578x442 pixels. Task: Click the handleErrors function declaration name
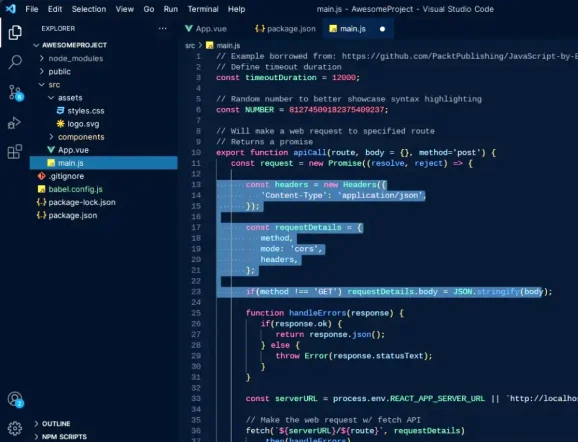317,313
